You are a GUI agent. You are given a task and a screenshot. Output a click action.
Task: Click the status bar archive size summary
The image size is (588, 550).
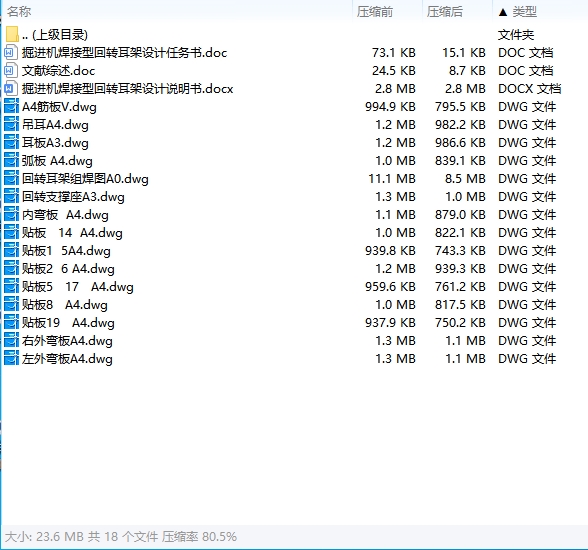tap(121, 537)
